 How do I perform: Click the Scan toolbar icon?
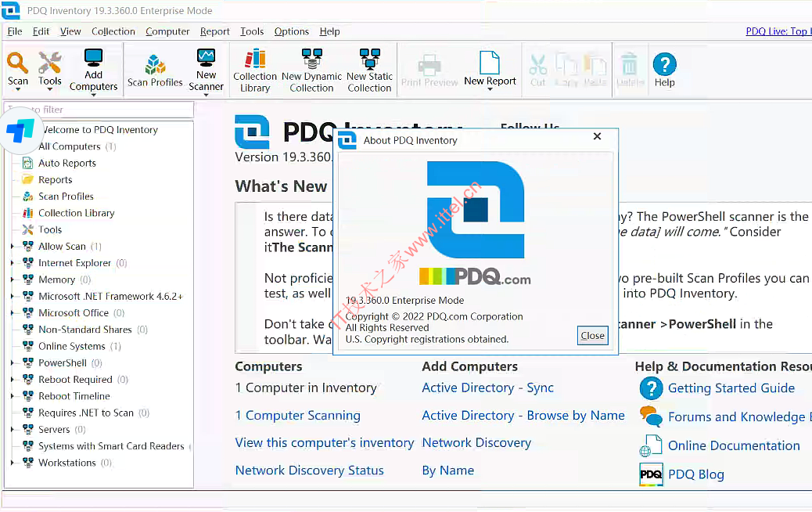coord(18,63)
